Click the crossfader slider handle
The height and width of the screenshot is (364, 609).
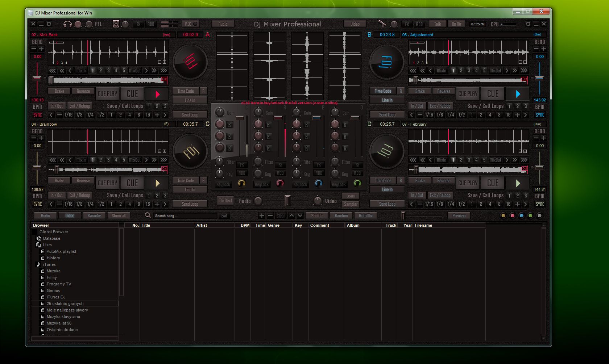click(287, 200)
